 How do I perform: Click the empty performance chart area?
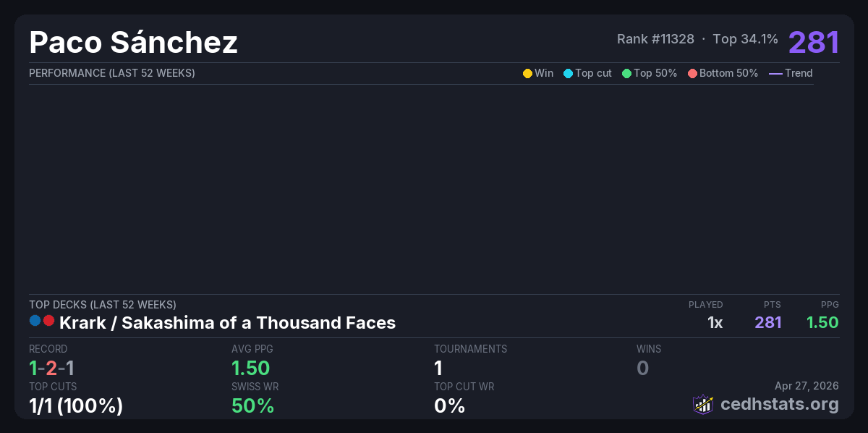pos(421,188)
